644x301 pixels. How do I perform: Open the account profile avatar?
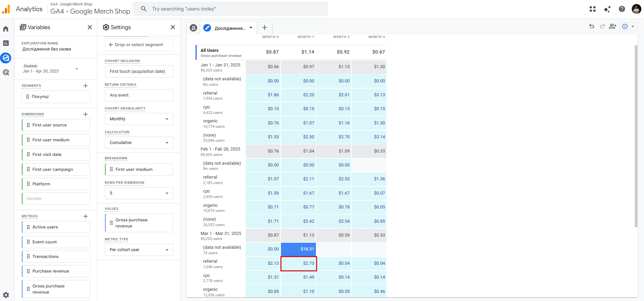pyautogui.click(x=636, y=9)
